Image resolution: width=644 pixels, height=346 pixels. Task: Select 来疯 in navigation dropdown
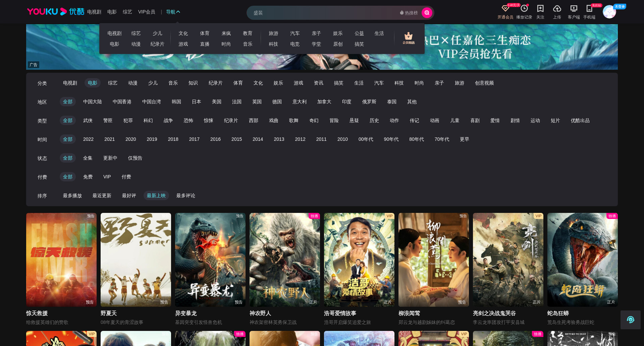pyautogui.click(x=226, y=33)
